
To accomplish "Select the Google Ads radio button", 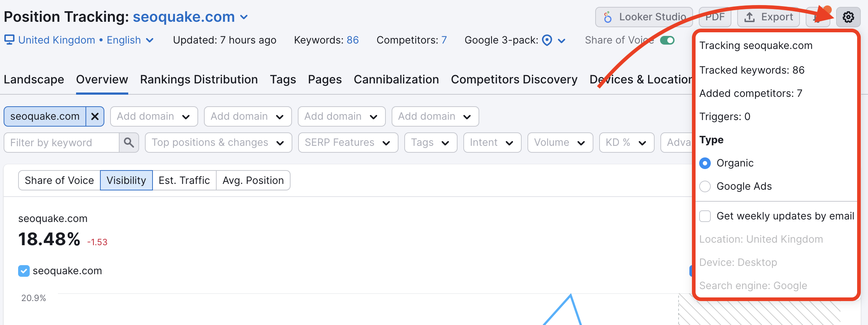I will tap(705, 186).
